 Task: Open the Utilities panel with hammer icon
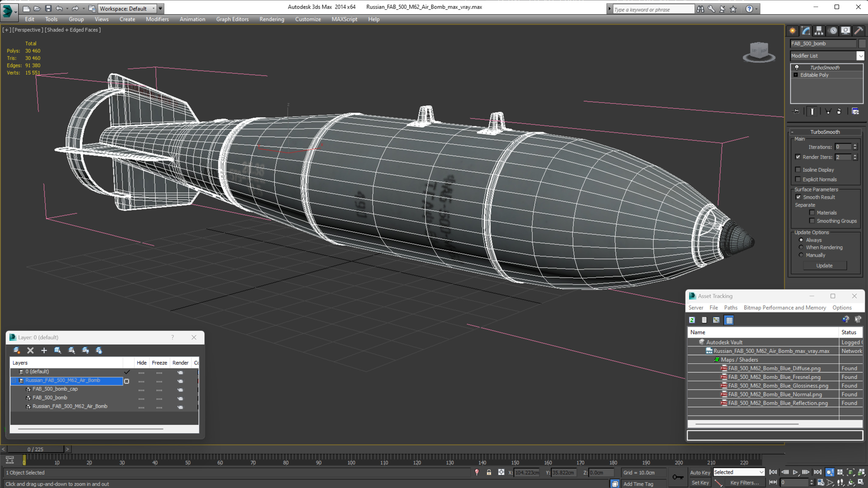(858, 31)
